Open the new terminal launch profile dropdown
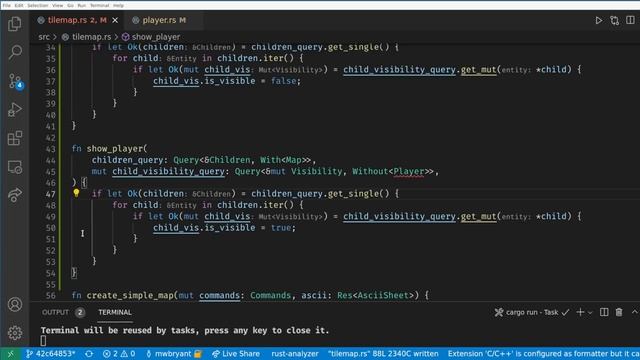The height and width of the screenshot is (360, 640). coord(590,313)
